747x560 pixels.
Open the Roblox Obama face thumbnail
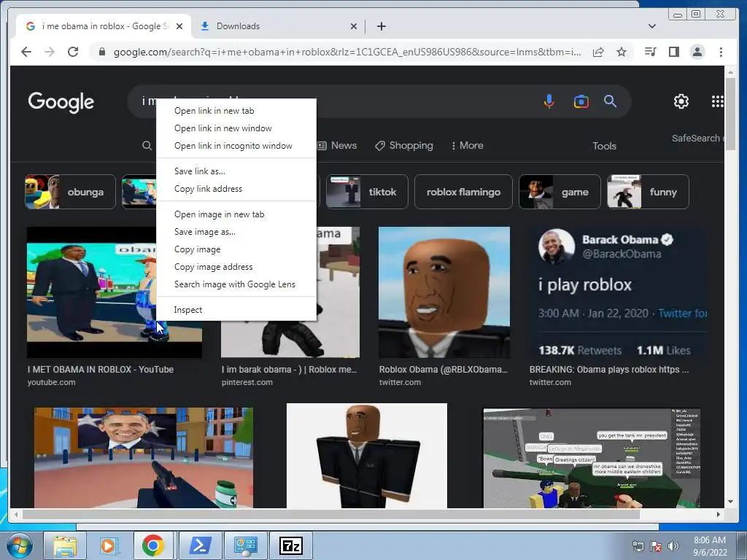444,292
